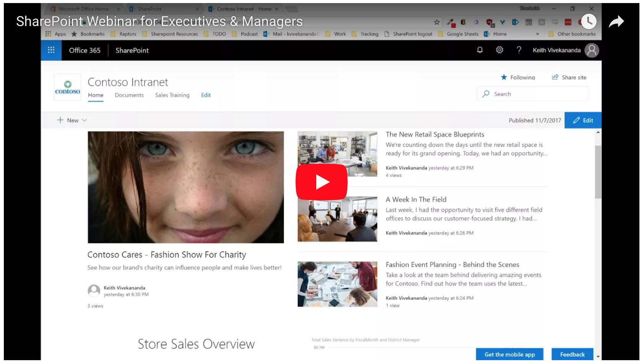Click the Get the mobile app button
This screenshot has width=644, height=364.
pyautogui.click(x=510, y=354)
